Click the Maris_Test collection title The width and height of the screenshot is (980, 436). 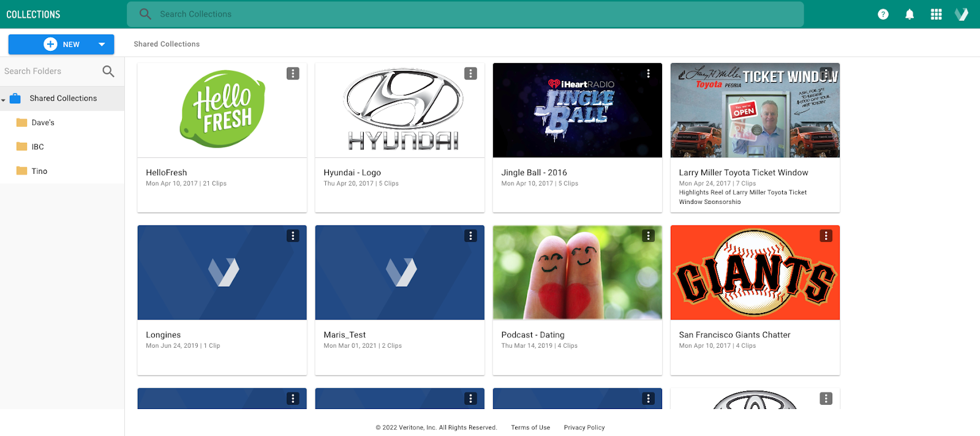[x=345, y=335]
